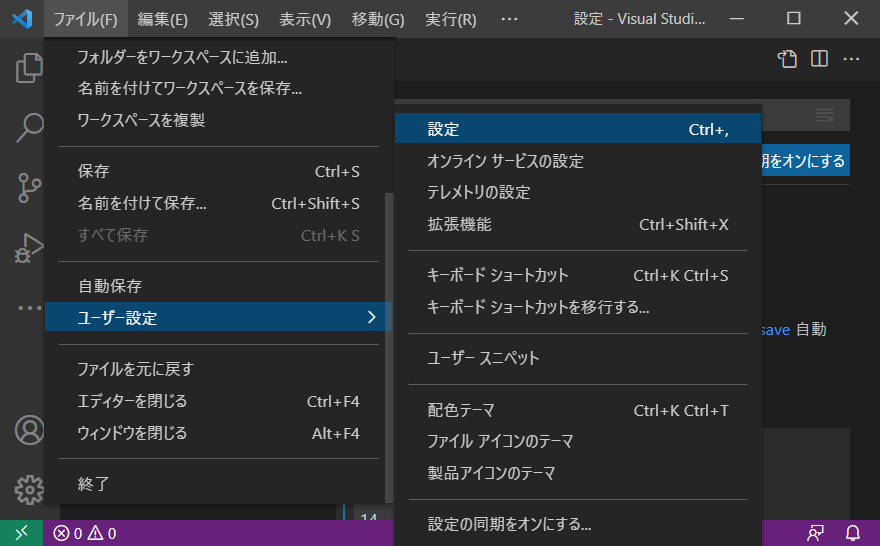Click the sync on button ending をオンにする

805,160
